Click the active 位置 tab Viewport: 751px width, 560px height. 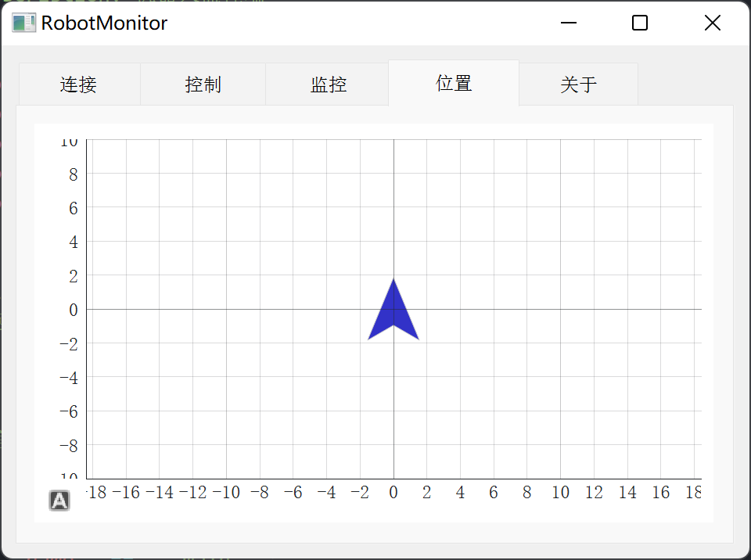point(454,83)
